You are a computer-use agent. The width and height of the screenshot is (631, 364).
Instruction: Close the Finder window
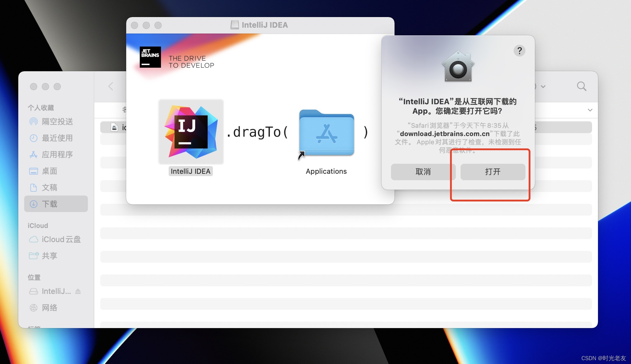[x=34, y=87]
